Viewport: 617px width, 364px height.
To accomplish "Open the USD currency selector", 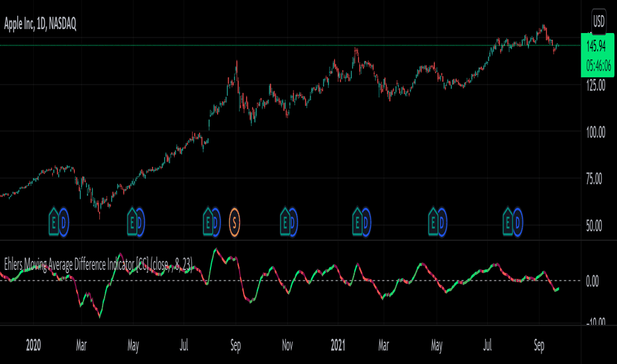I will coord(598,21).
